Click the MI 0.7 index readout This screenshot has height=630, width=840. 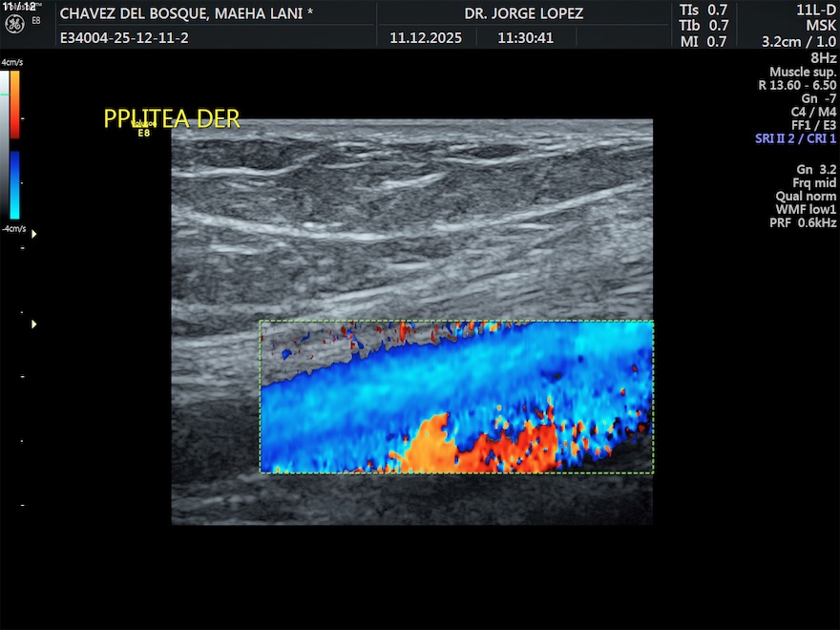tap(703, 41)
